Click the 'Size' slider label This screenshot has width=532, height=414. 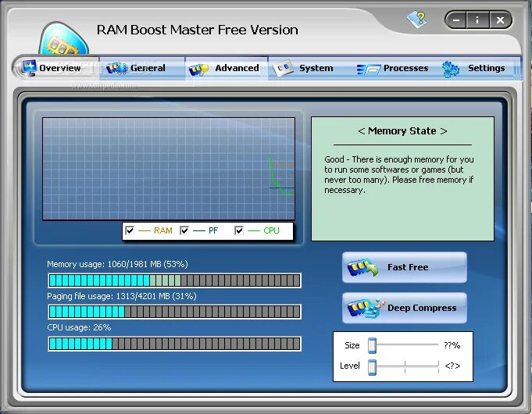click(352, 345)
